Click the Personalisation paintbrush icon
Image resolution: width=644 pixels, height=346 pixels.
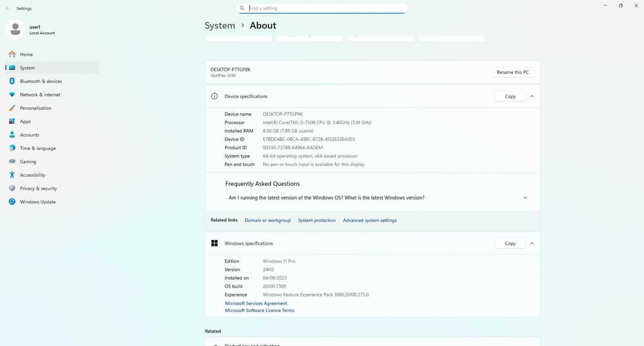pyautogui.click(x=12, y=108)
